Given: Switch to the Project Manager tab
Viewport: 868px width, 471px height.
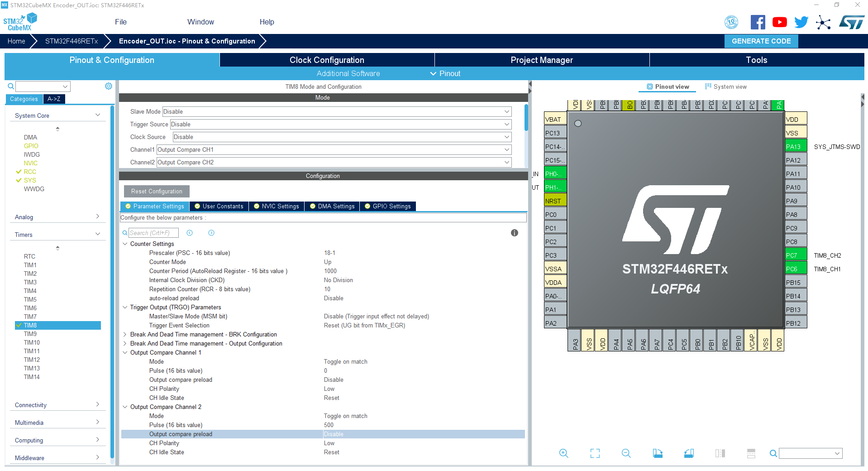Looking at the screenshot, I should tap(542, 60).
